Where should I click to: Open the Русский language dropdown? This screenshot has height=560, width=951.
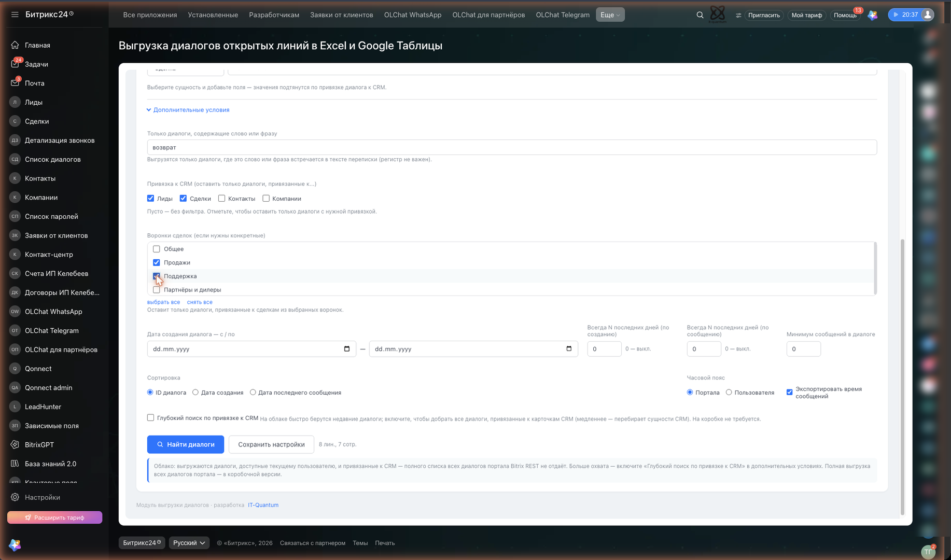point(189,543)
